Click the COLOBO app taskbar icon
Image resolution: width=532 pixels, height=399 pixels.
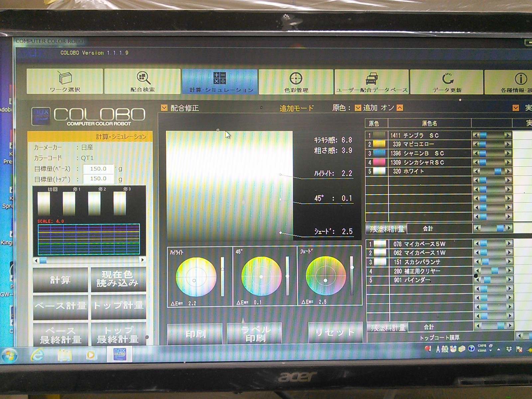click(x=119, y=354)
